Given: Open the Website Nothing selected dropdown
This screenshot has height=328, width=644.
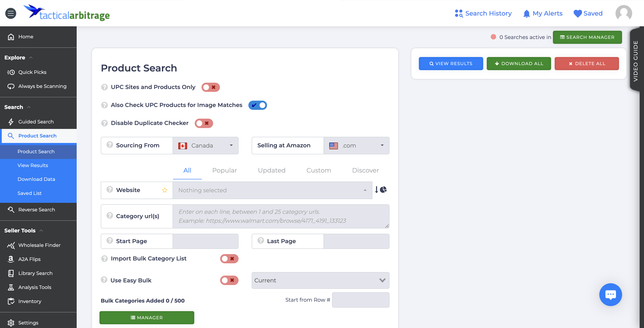Looking at the screenshot, I should coord(272,190).
